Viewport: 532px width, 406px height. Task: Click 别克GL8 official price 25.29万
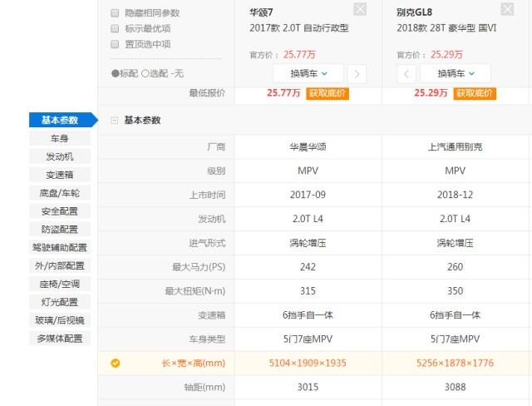tap(447, 55)
